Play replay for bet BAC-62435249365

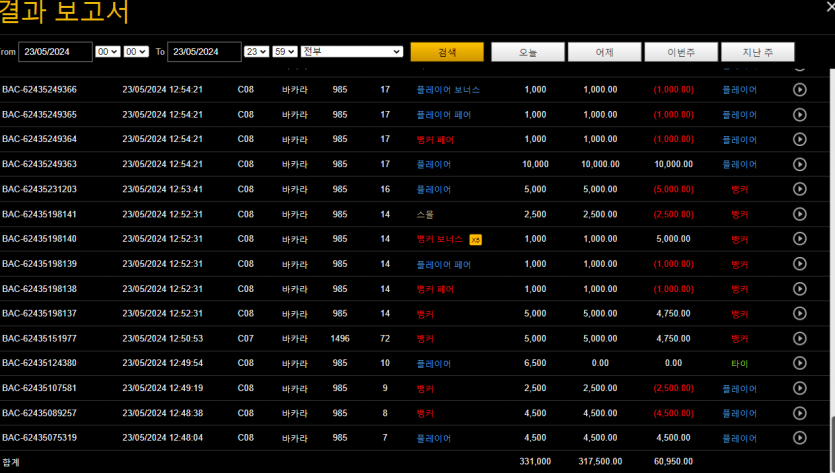799,115
